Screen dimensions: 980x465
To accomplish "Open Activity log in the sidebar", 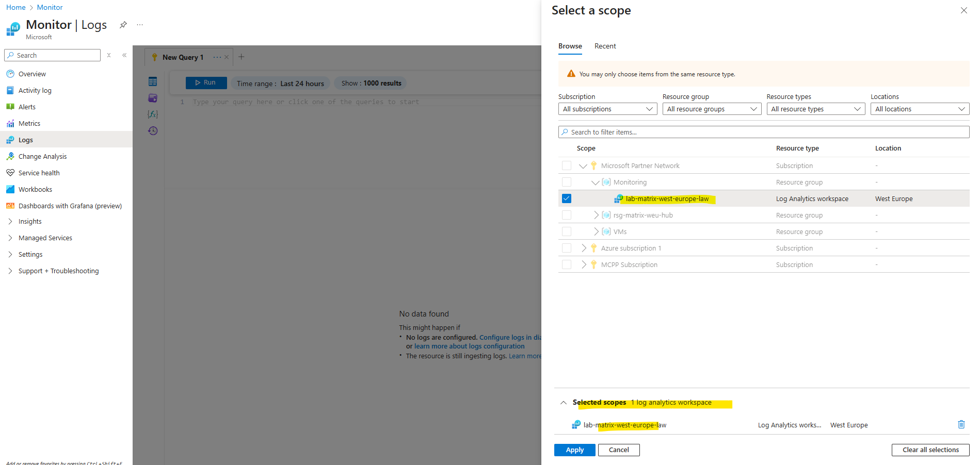I will 35,90.
